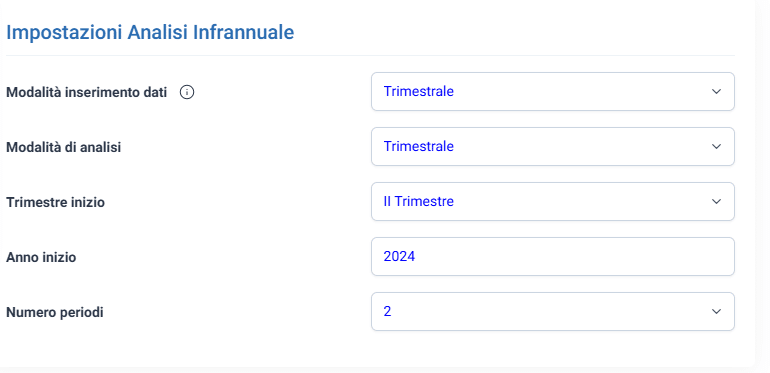
Task: Click Trimestrale text in Modalità di analisi
Action: tap(418, 147)
